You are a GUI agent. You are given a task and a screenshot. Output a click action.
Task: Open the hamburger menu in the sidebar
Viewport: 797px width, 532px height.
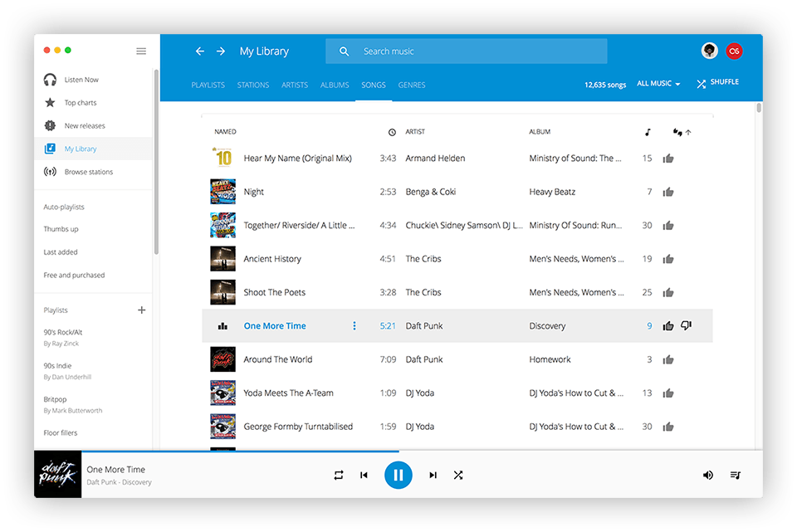(x=141, y=51)
